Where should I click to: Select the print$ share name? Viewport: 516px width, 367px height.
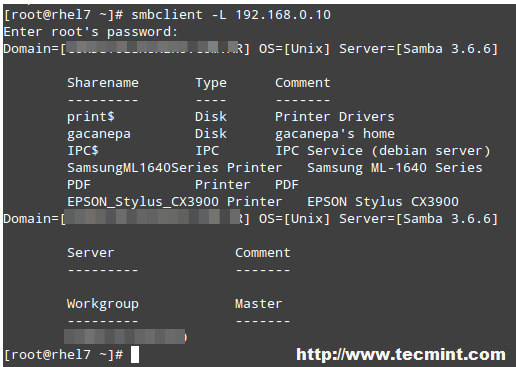pos(91,117)
